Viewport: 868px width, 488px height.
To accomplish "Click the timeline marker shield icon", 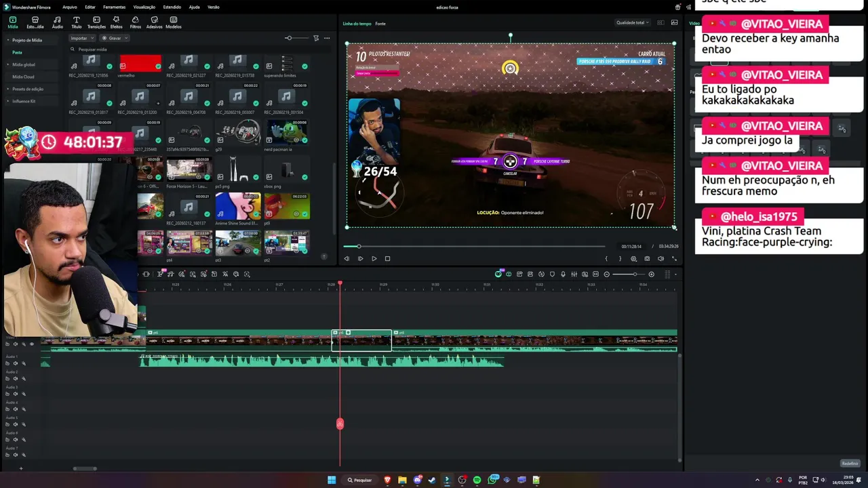I will 552,274.
